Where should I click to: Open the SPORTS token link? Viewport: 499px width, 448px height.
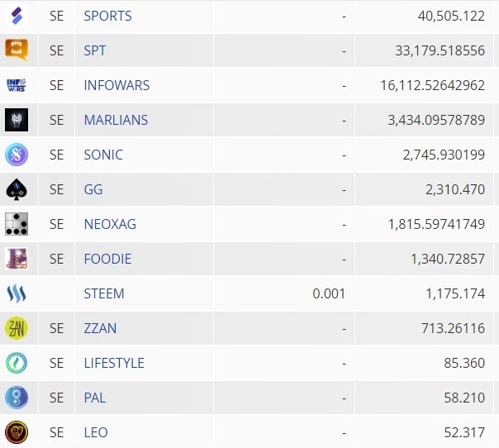[107, 16]
